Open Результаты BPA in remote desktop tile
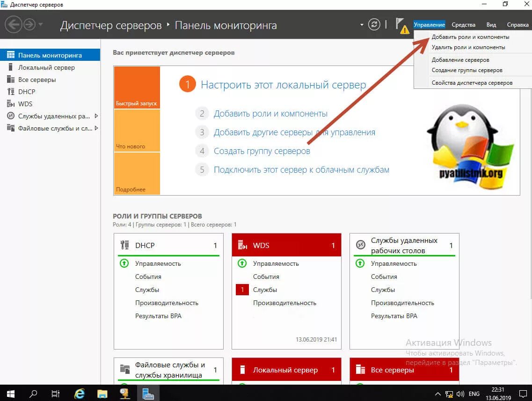Viewport: 532px width, 401px height. (x=394, y=316)
